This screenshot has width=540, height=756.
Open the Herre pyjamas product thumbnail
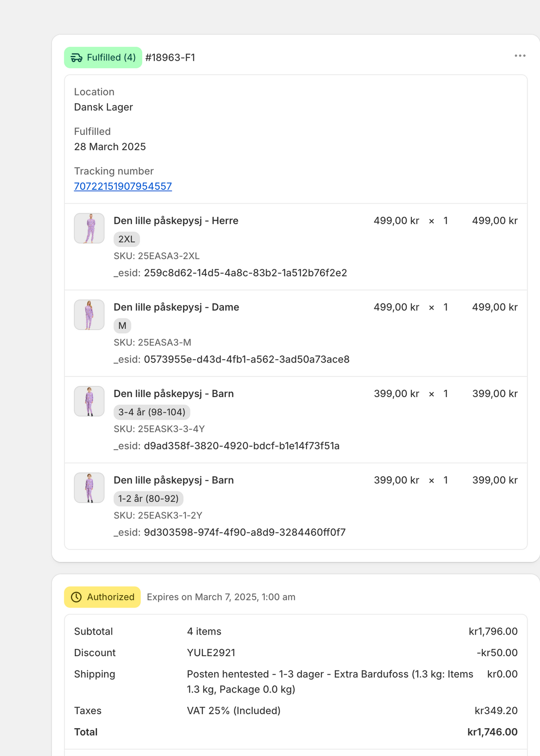[89, 228]
